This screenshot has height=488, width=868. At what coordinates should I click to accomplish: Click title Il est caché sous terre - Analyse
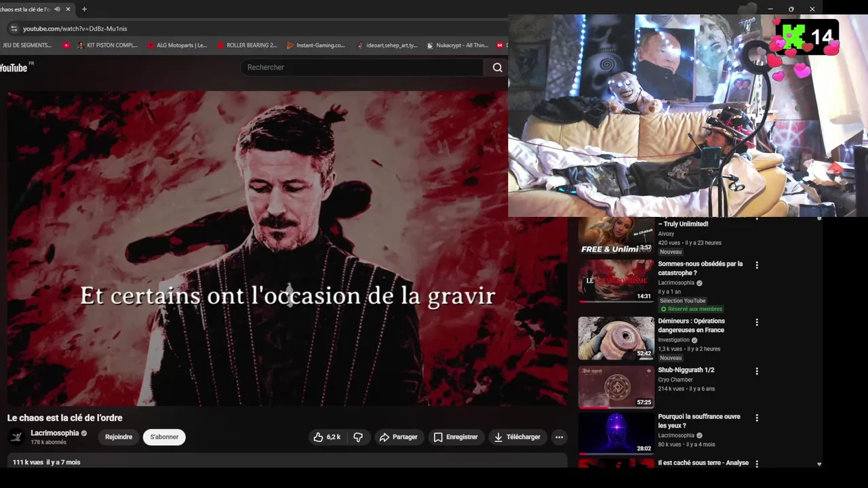[703, 463]
